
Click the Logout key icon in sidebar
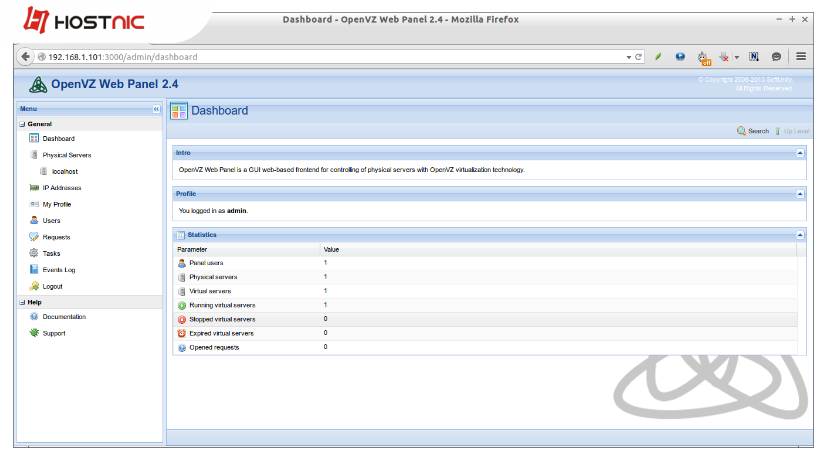(34, 286)
